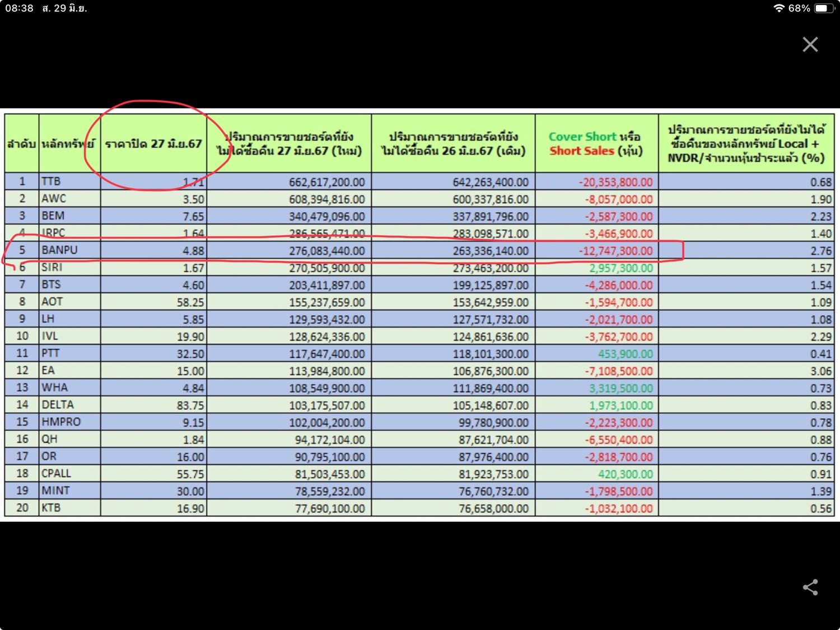
Task: Tap the 08:38 clock in status bar
Action: click(x=20, y=8)
